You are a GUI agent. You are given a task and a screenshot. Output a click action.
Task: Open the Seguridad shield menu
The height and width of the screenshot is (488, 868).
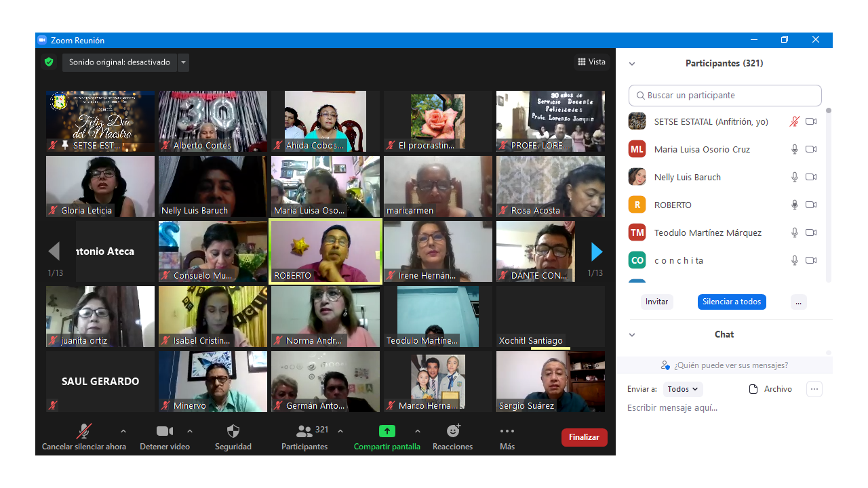point(233,431)
